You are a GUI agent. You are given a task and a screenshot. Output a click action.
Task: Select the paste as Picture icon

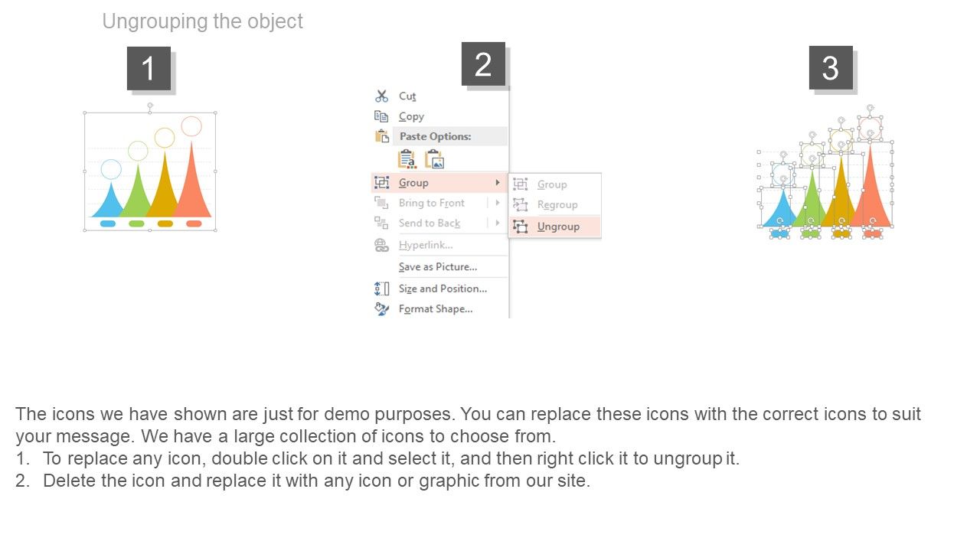pyautogui.click(x=434, y=159)
